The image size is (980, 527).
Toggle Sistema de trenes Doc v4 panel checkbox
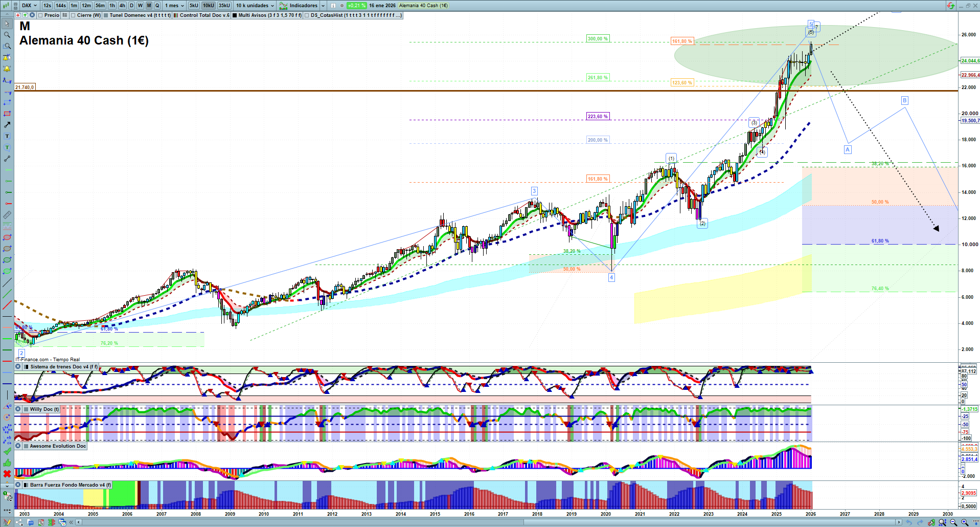pyautogui.click(x=27, y=367)
